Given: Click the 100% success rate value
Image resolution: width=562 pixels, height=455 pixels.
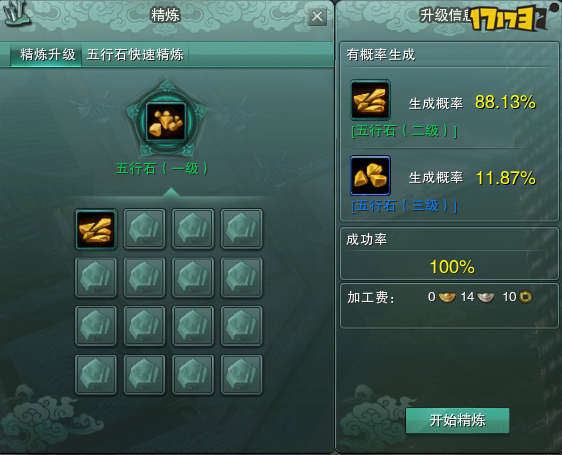Looking at the screenshot, I should [x=452, y=267].
